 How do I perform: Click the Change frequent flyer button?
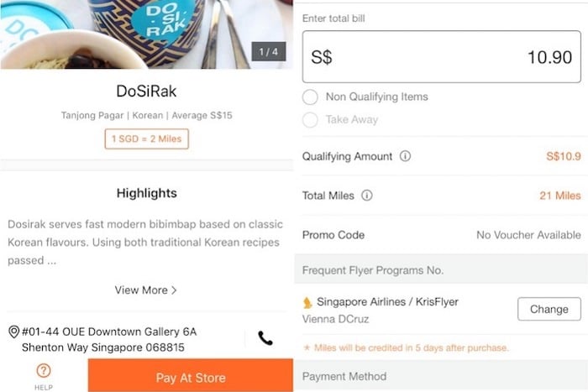[x=549, y=309]
